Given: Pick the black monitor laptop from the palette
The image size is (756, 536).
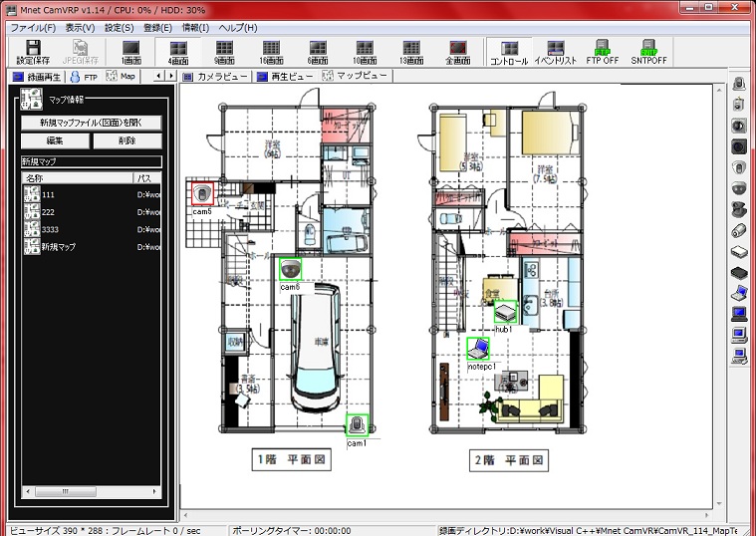Looking at the screenshot, I should 739,314.
